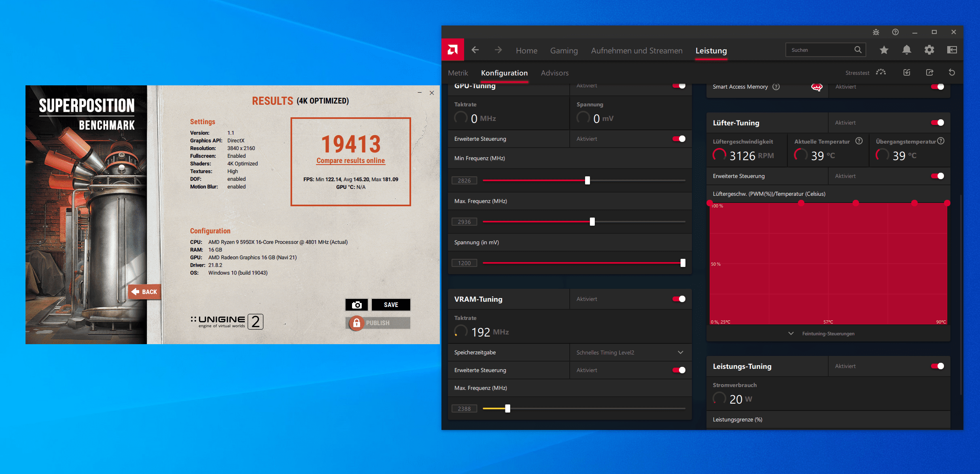The width and height of the screenshot is (980, 474).
Task: Turn off the Lüfter-Tuning toggle
Action: 937,123
